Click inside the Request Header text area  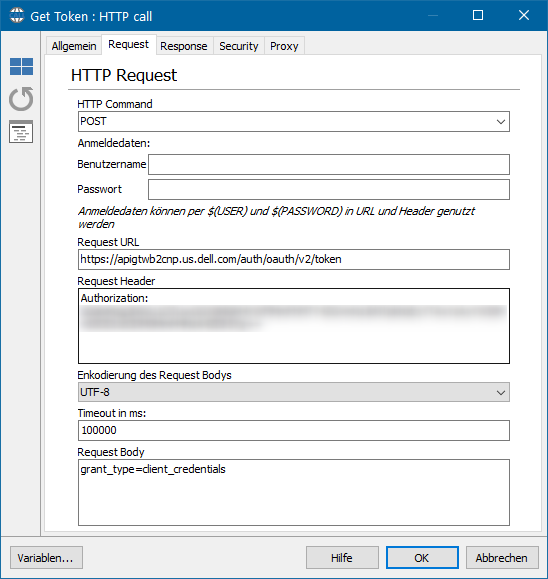coord(294,326)
